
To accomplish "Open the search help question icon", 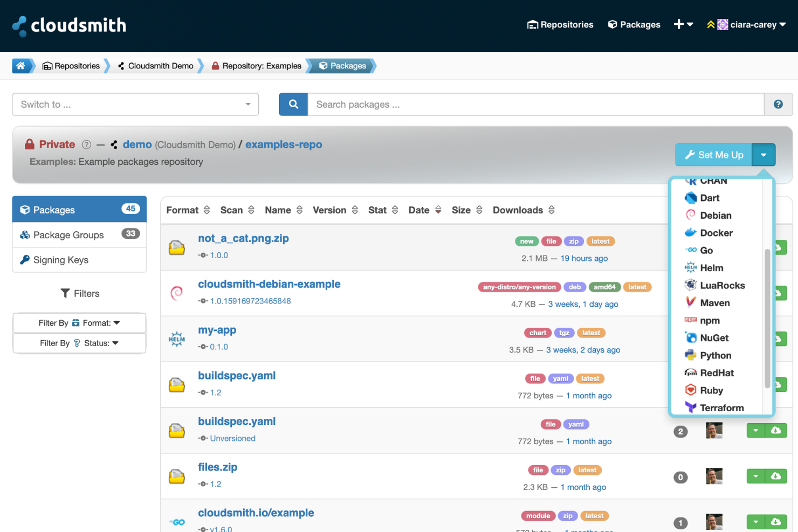I will coord(778,105).
